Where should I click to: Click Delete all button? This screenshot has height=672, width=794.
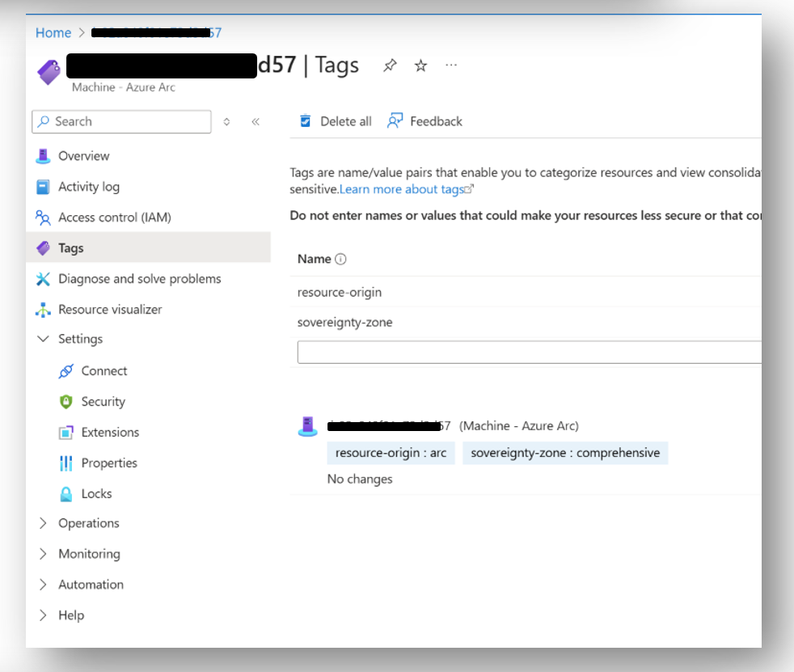[336, 121]
